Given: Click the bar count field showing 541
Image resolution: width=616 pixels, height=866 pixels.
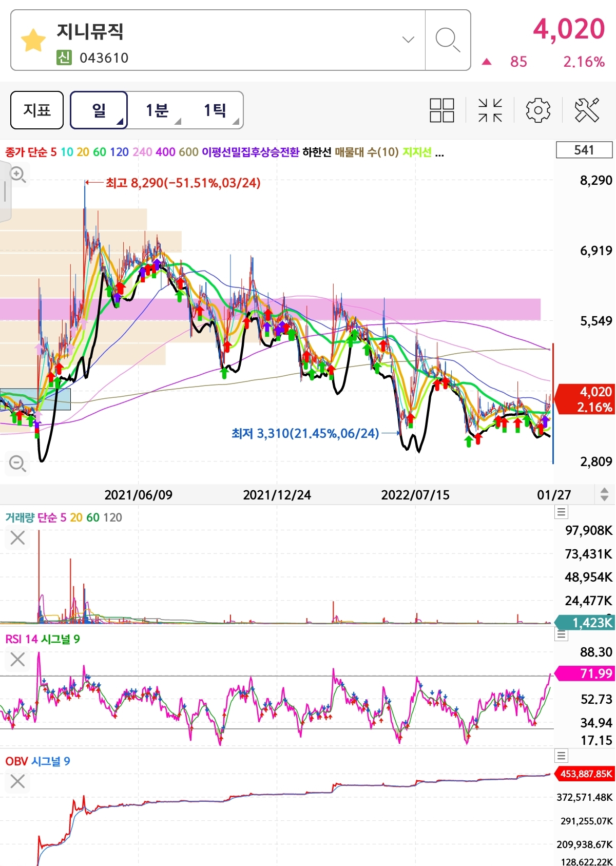Looking at the screenshot, I should click(x=584, y=150).
